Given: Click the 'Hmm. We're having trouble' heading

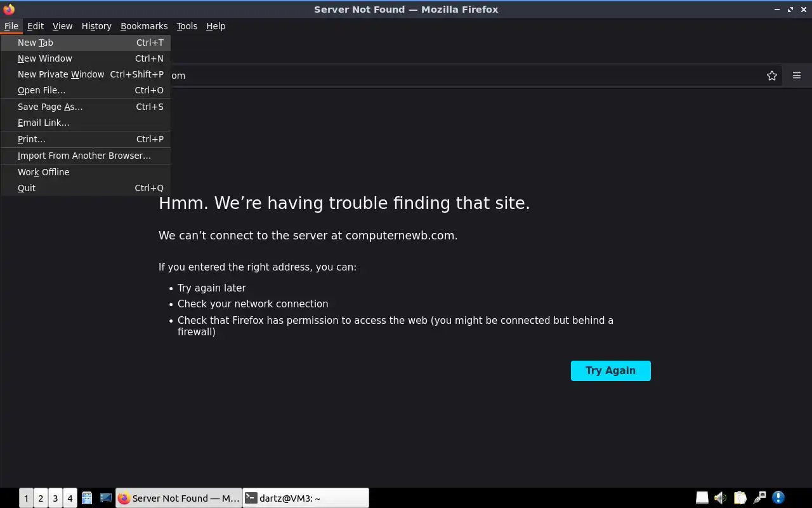Looking at the screenshot, I should coord(344,203).
